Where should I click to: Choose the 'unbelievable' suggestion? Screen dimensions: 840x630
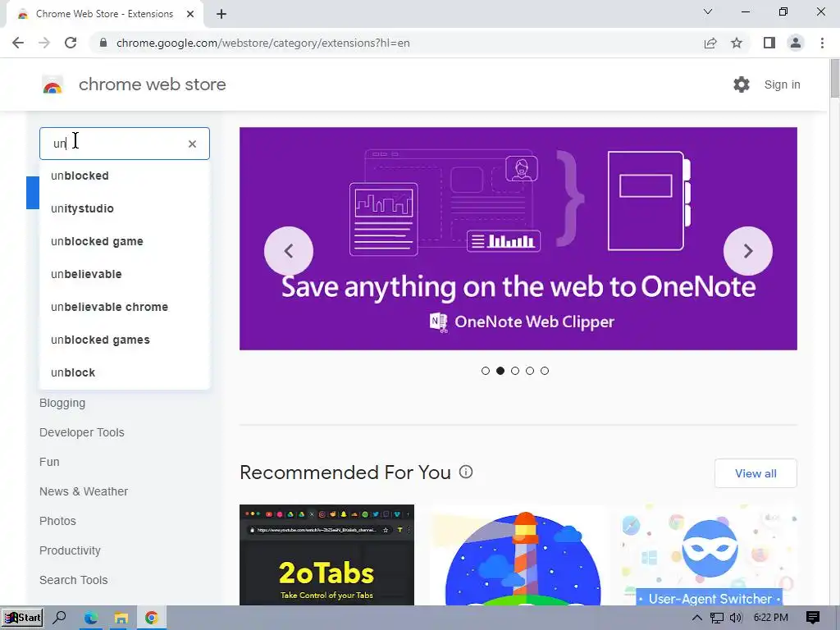pyautogui.click(x=125, y=274)
